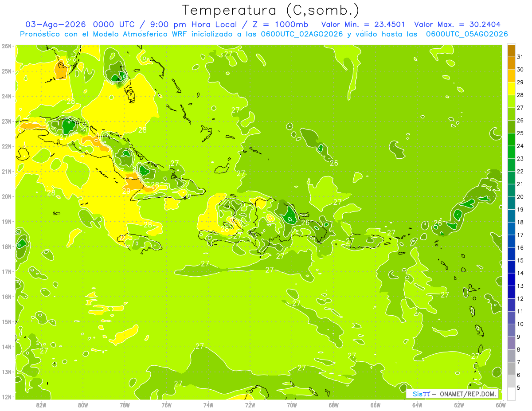The image size is (532, 411).
Task: Select the '64W' longitude axis label
Action: click(x=417, y=405)
